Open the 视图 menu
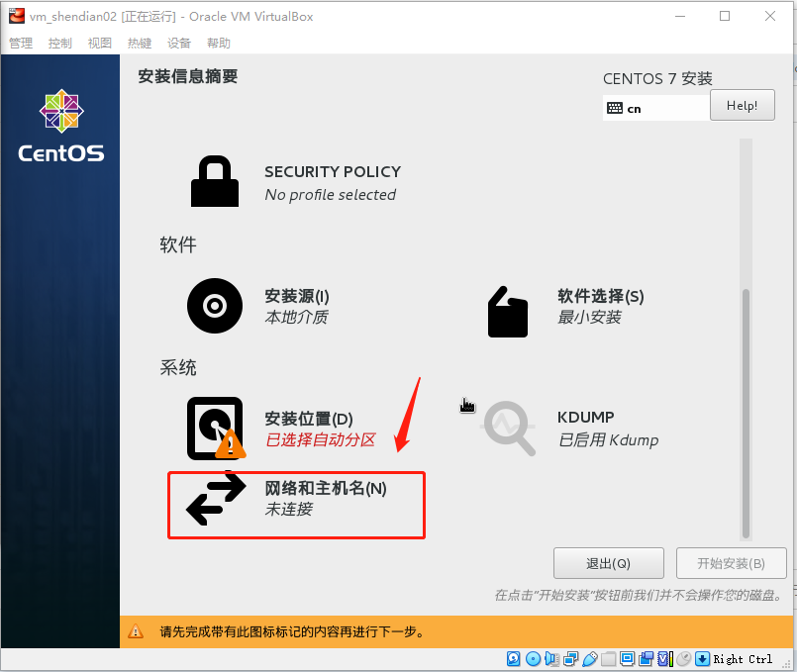Viewport: 797px width, 672px height. pyautogui.click(x=100, y=44)
